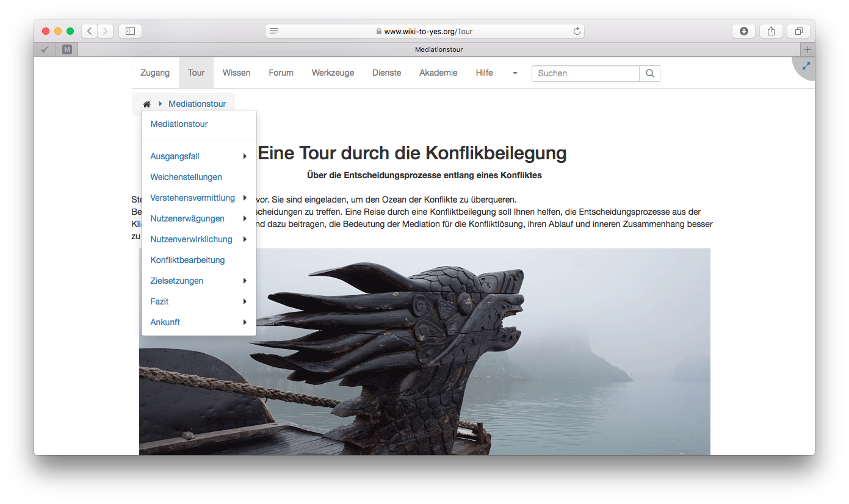Toggle the Safari sidebar icon

click(130, 31)
